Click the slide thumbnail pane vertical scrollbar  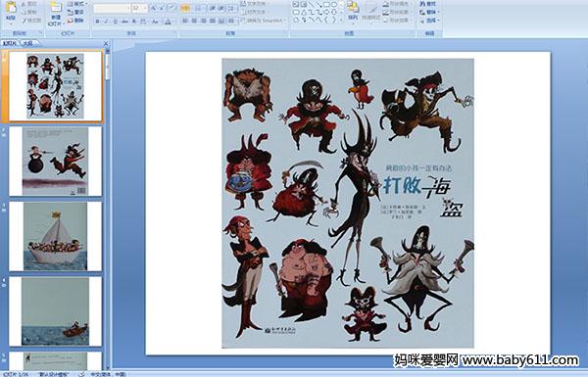tap(108, 210)
